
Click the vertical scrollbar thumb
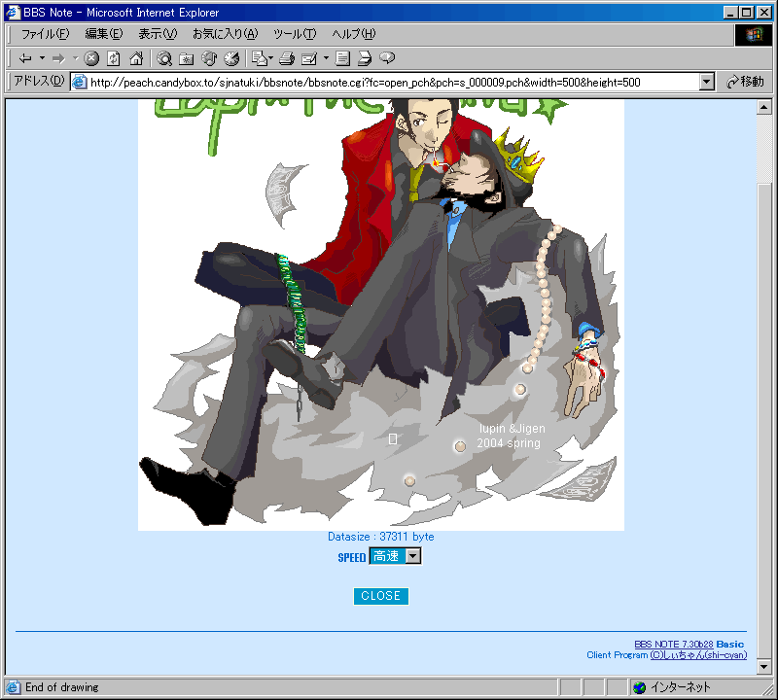[x=764, y=421]
